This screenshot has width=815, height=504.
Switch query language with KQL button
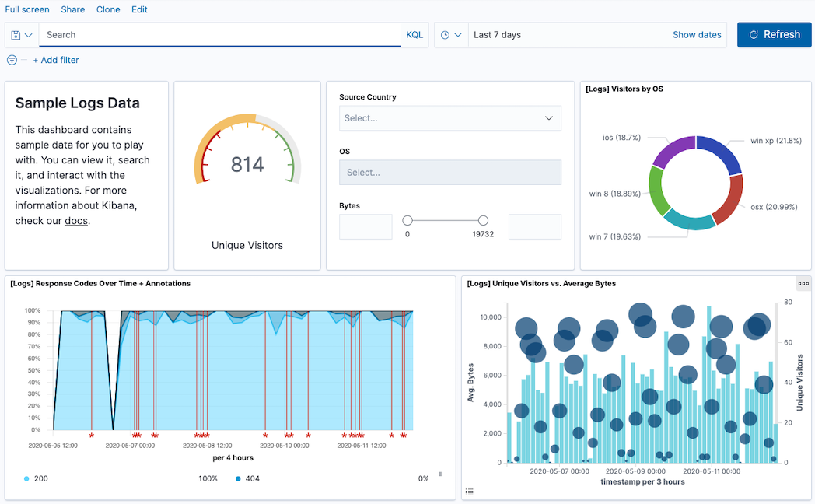[x=414, y=35]
